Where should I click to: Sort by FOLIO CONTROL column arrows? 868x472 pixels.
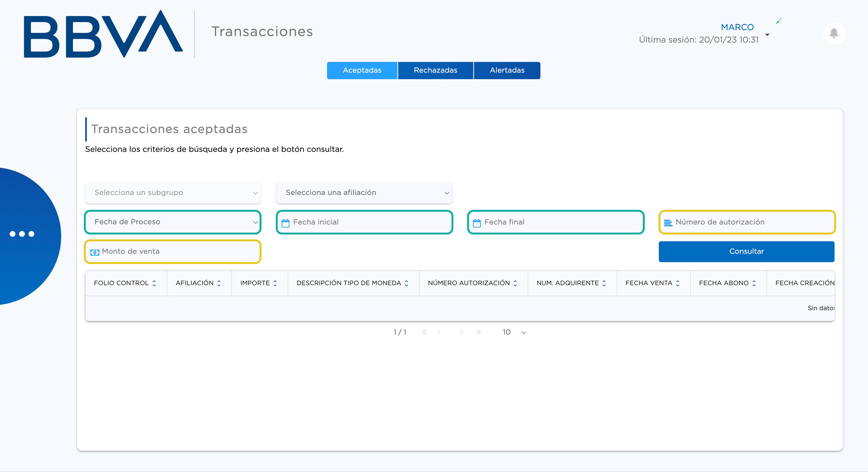click(154, 284)
